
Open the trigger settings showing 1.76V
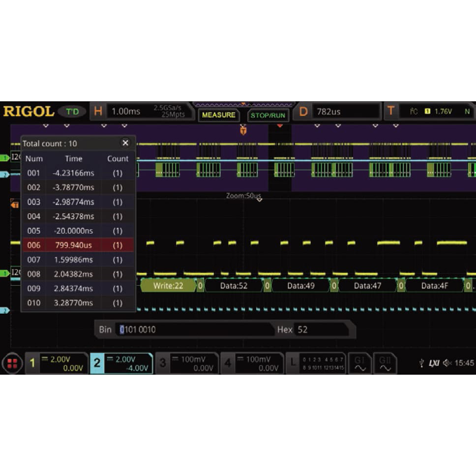pyautogui.click(x=429, y=112)
